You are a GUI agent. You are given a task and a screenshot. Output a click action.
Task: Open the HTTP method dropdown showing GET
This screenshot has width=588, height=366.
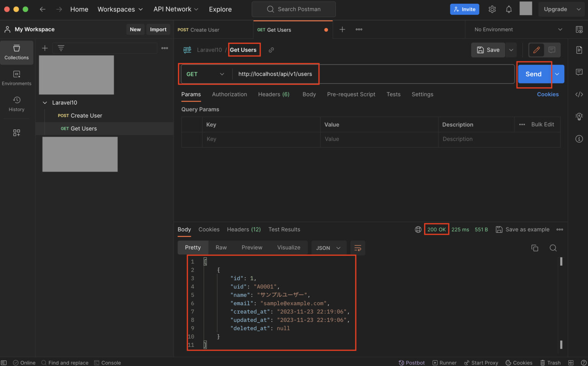(x=206, y=74)
